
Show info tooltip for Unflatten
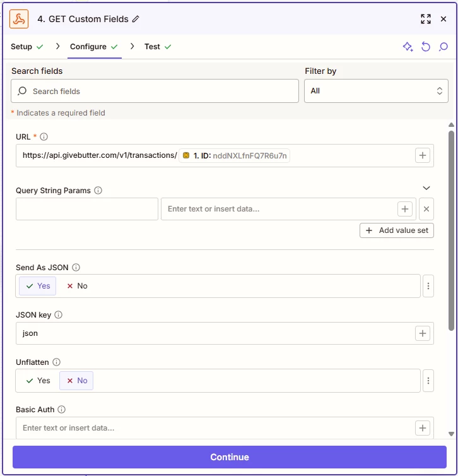(56, 362)
